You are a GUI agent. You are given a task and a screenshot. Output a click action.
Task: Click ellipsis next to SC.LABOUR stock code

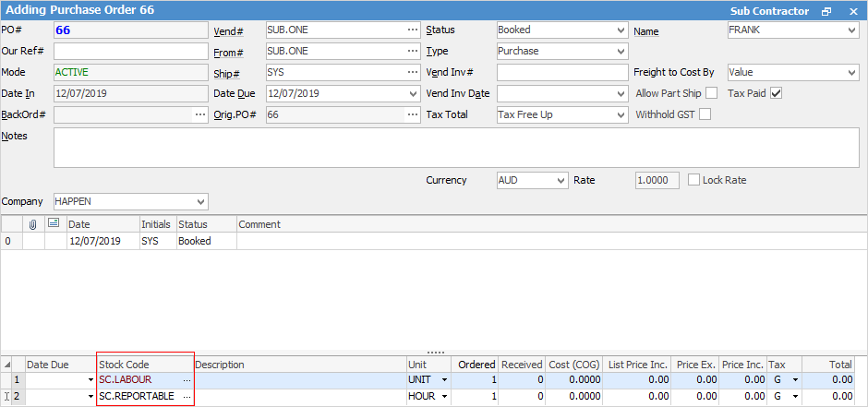tap(187, 380)
